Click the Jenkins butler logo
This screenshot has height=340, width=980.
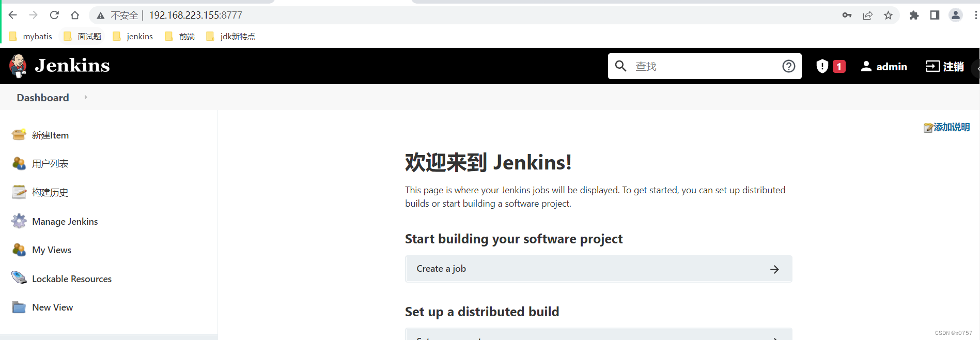(18, 66)
